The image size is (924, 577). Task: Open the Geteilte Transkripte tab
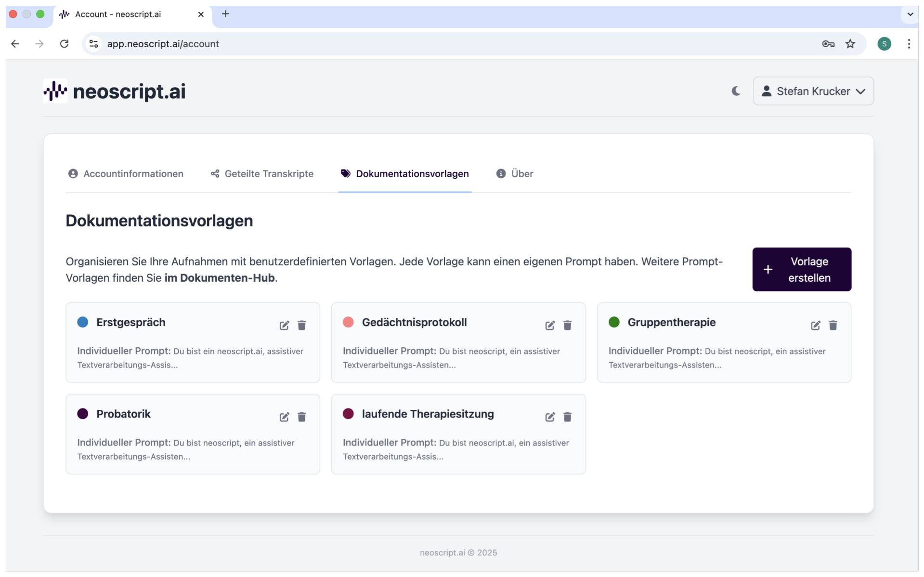pos(262,174)
